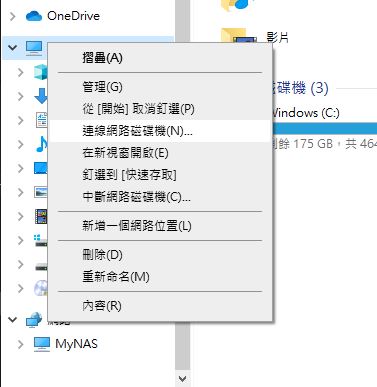
Task: Expand the DVD drive node chevron
Action: [x=21, y=288]
